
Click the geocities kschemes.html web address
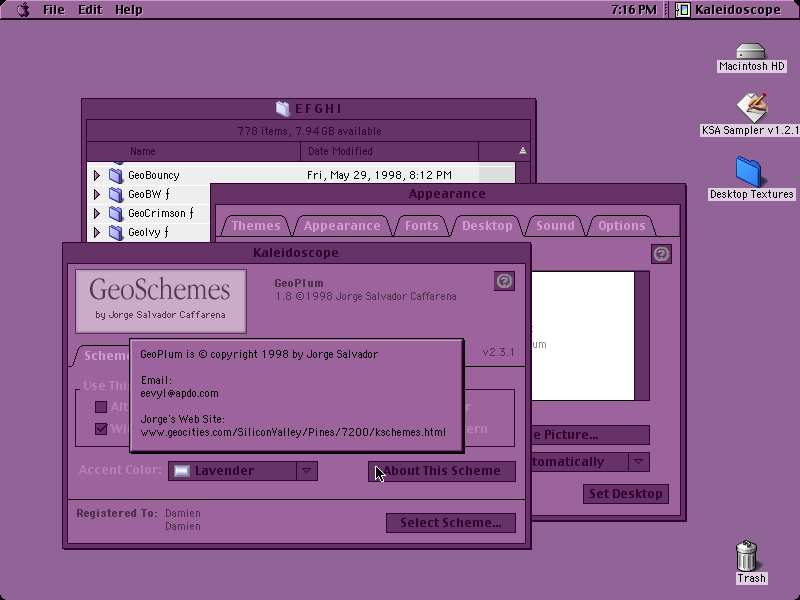(x=293, y=432)
